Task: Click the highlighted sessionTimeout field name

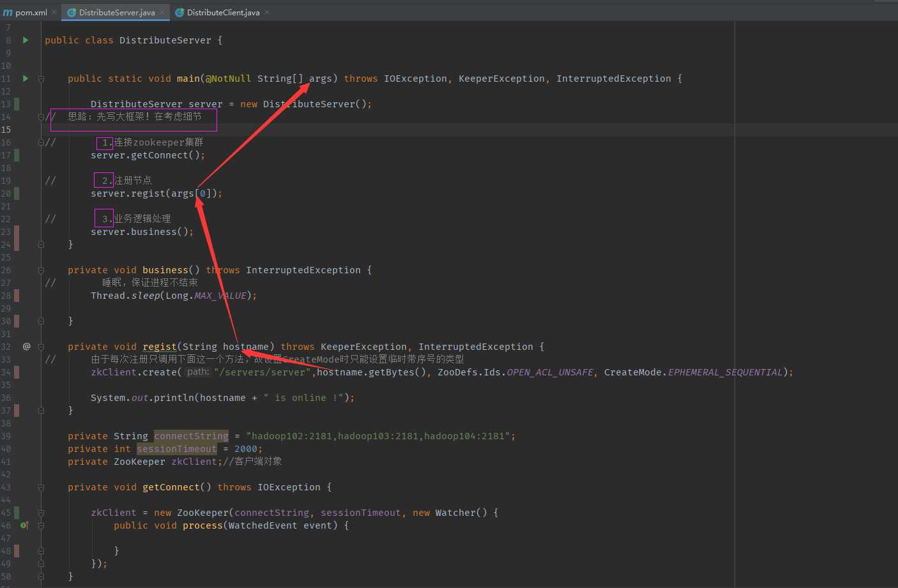Action: (x=177, y=448)
